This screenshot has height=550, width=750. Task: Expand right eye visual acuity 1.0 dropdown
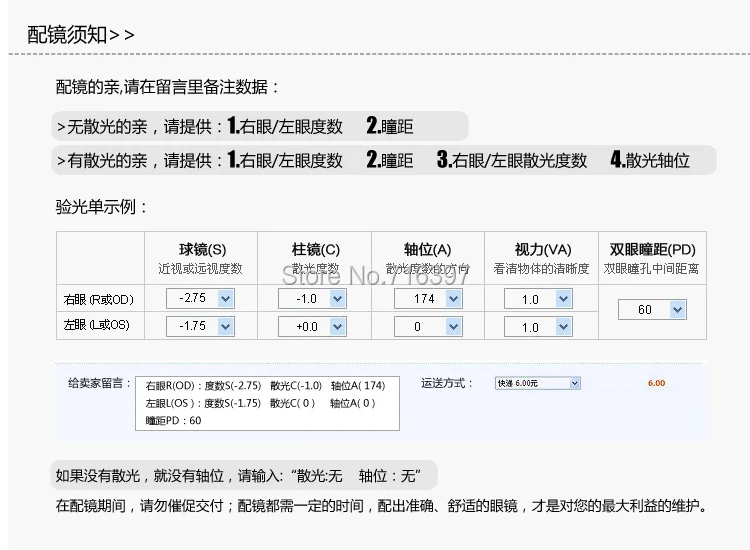tap(538, 299)
